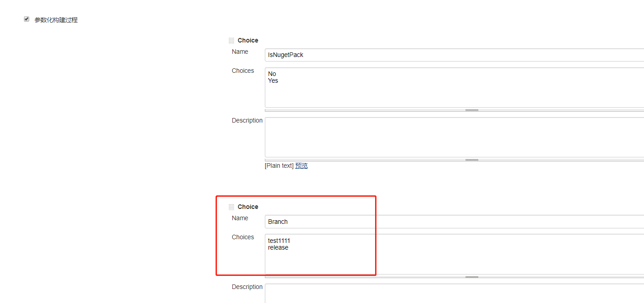Open the 预览 preview link
The image size is (644, 303).
(301, 166)
